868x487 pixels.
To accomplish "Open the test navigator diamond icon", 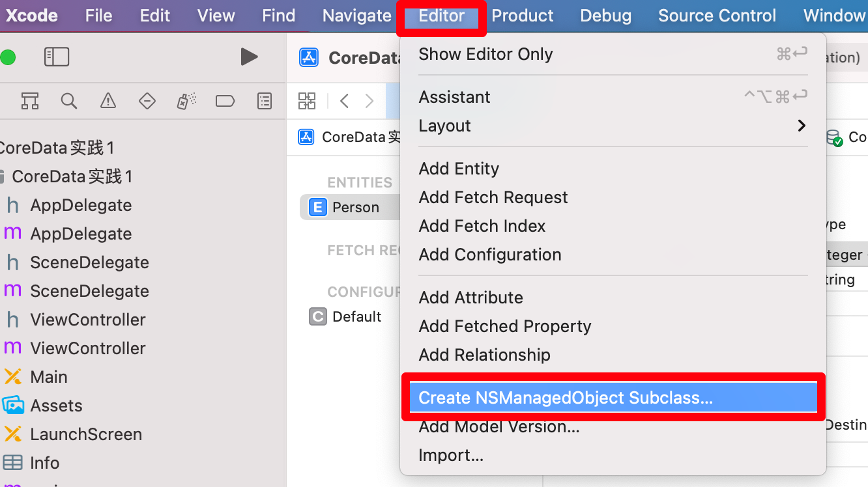I will [147, 101].
